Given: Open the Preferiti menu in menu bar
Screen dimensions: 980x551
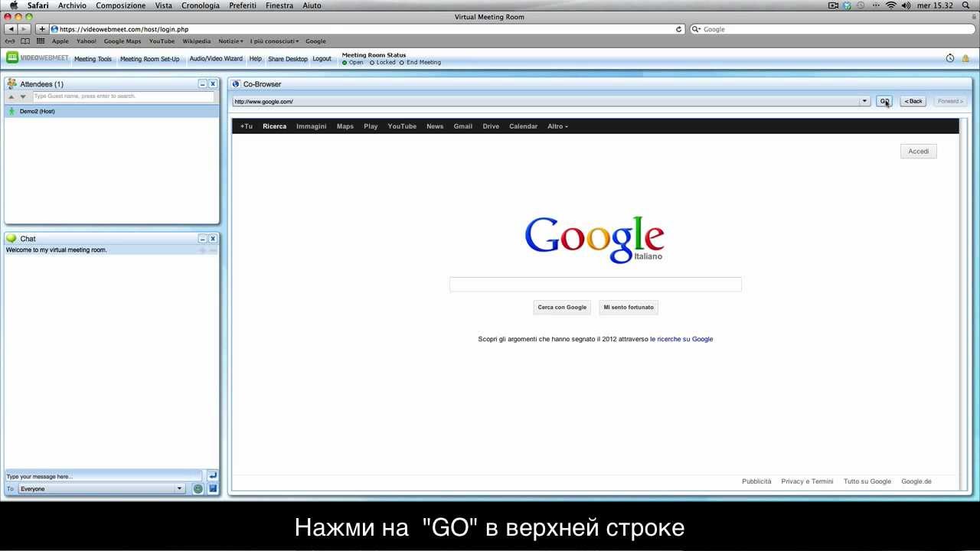Looking at the screenshot, I should click(x=243, y=5).
